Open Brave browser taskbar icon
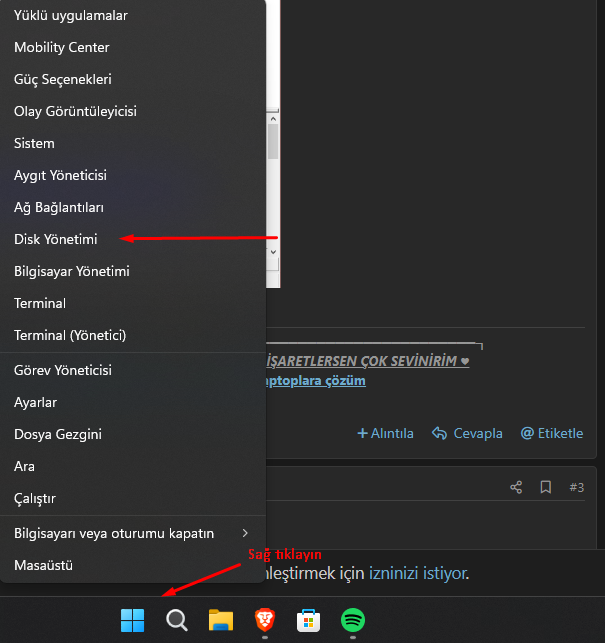605x643 pixels. (265, 620)
